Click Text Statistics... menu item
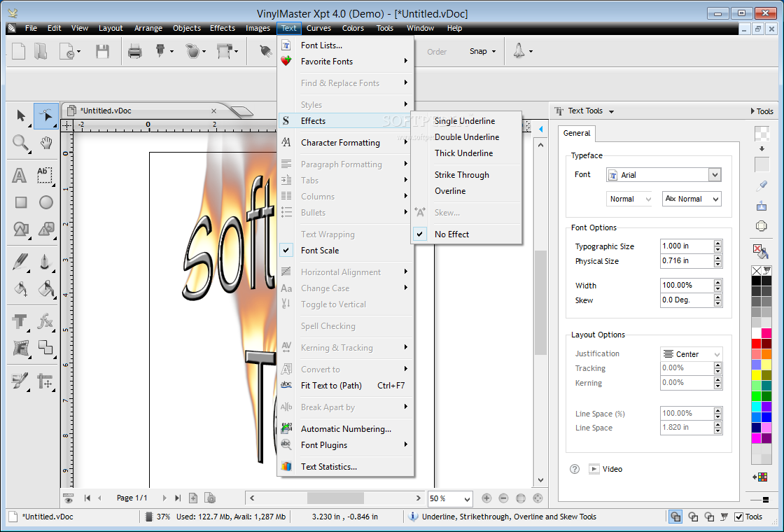Screen dimensions: 784x532 click(346, 467)
